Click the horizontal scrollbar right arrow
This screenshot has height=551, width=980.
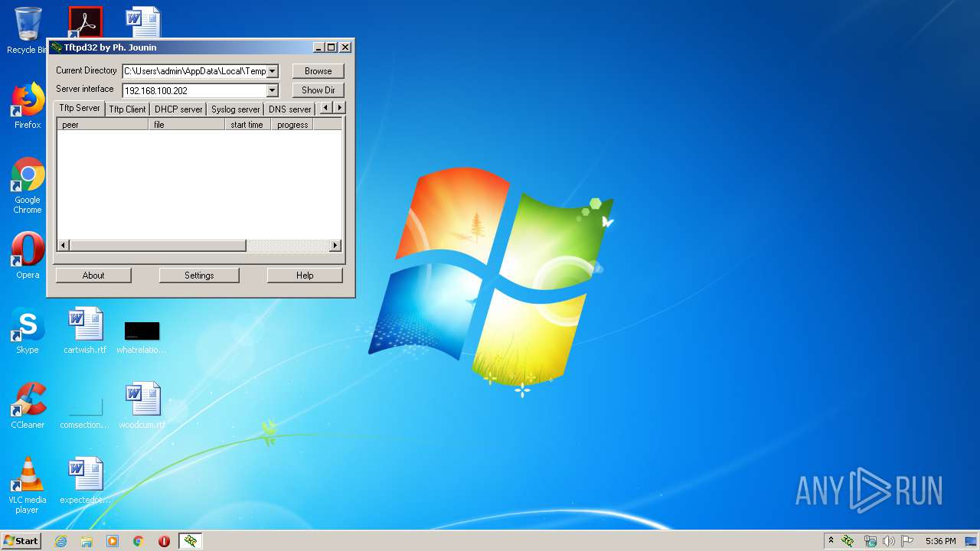click(x=335, y=246)
